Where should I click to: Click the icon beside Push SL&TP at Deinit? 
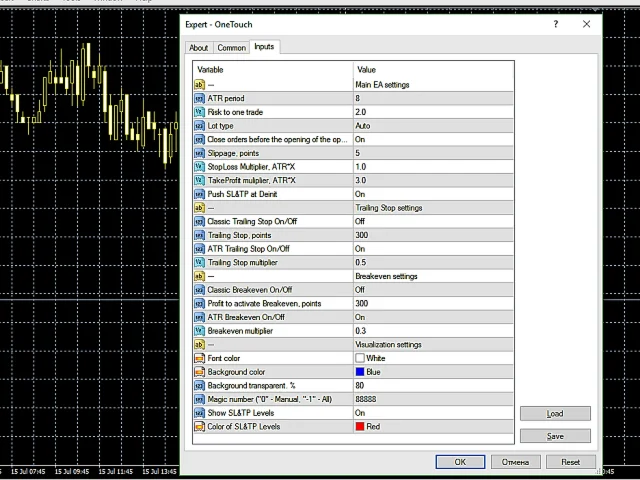[x=199, y=194]
